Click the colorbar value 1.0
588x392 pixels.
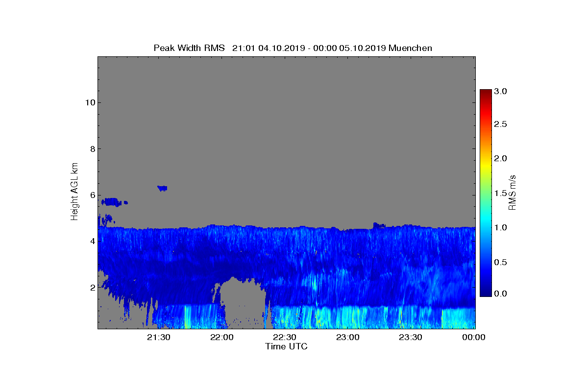tap(500, 227)
